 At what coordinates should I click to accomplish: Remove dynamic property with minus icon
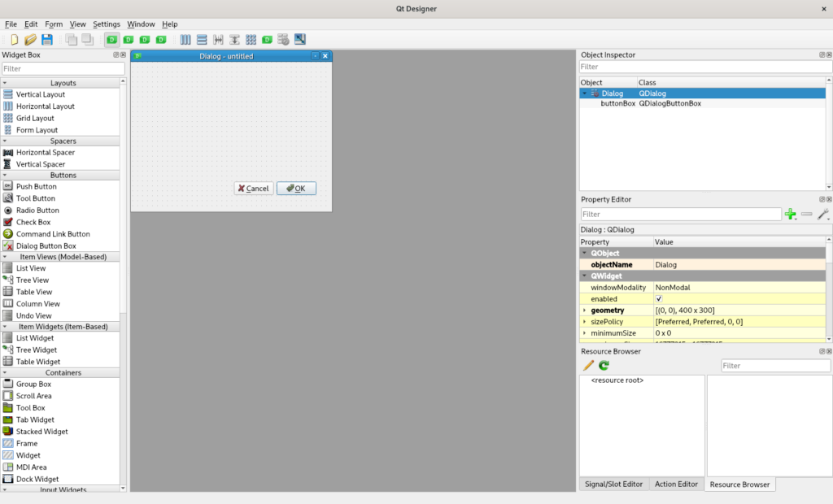(806, 214)
